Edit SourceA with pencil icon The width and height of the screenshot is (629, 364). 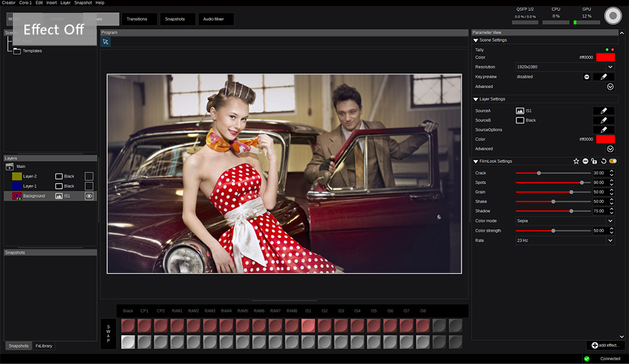pos(604,111)
